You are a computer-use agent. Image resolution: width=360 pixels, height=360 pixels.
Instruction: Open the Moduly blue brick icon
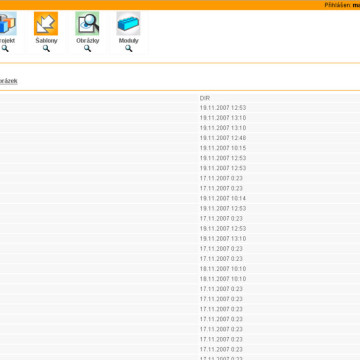click(x=128, y=23)
